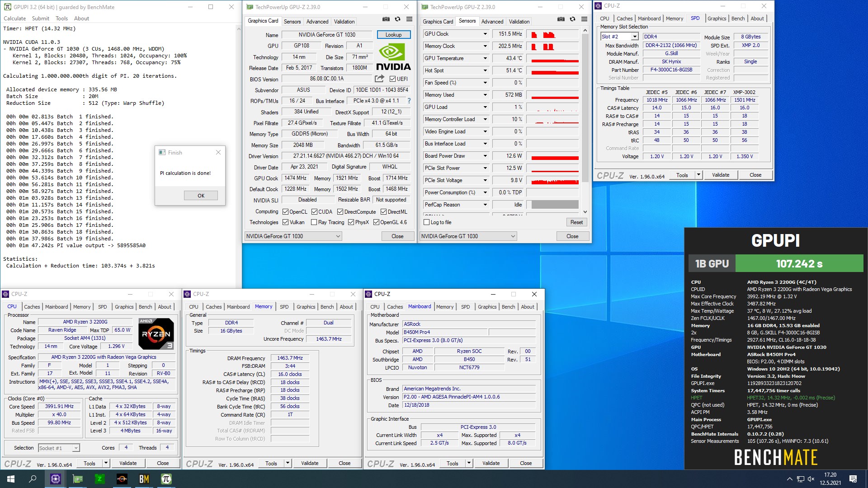Image resolution: width=868 pixels, height=488 pixels.
Task: Click GPU-Z screenshot camera icon in Graphics Card window
Action: pyautogui.click(x=386, y=19)
